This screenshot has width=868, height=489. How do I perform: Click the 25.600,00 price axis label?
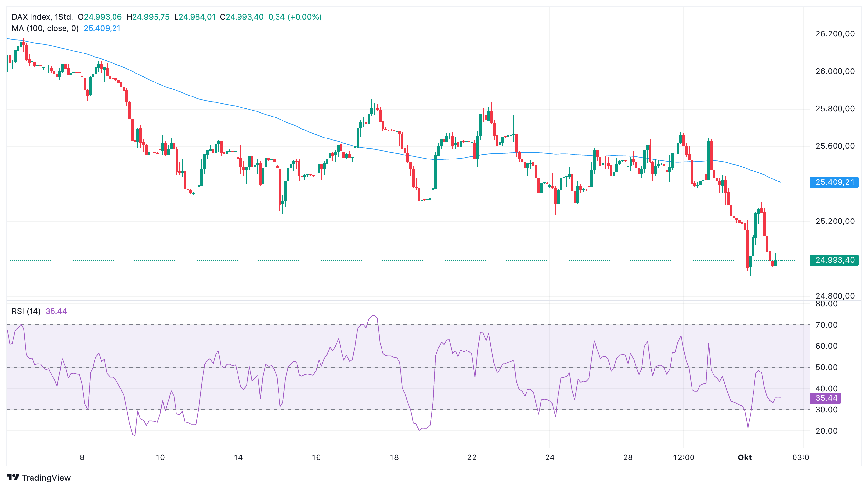pos(835,146)
